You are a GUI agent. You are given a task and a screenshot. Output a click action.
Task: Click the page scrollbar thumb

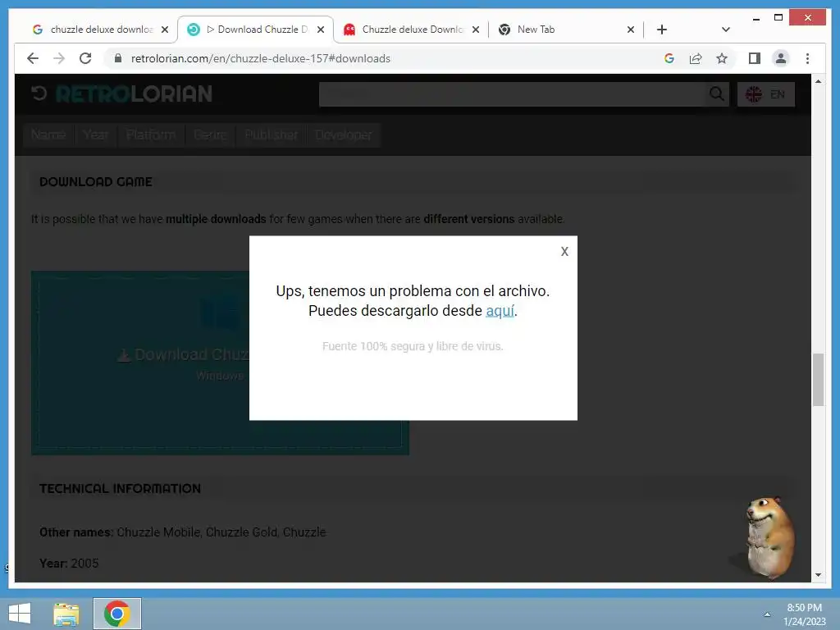point(818,379)
